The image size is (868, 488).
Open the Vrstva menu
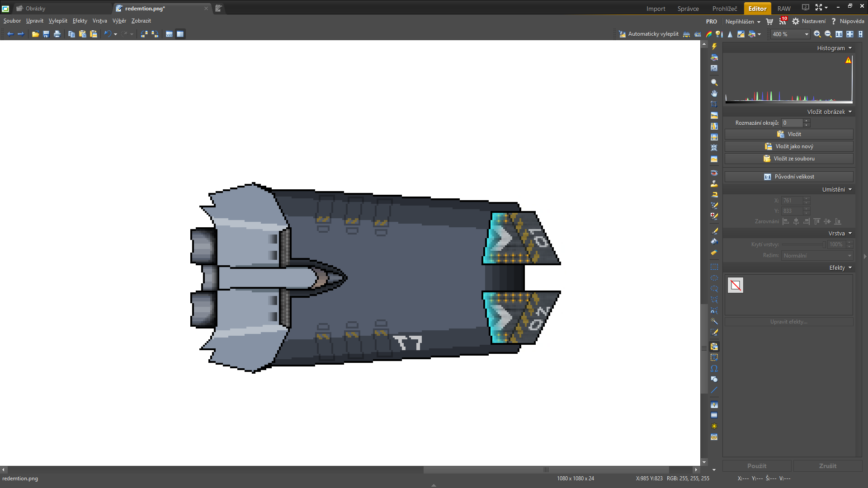pos(100,21)
